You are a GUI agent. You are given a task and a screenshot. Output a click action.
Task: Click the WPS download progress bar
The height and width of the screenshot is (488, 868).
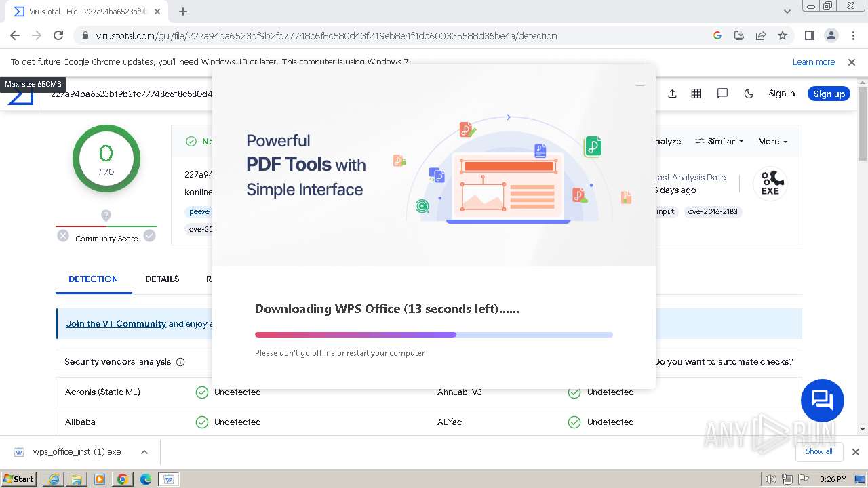coord(434,335)
